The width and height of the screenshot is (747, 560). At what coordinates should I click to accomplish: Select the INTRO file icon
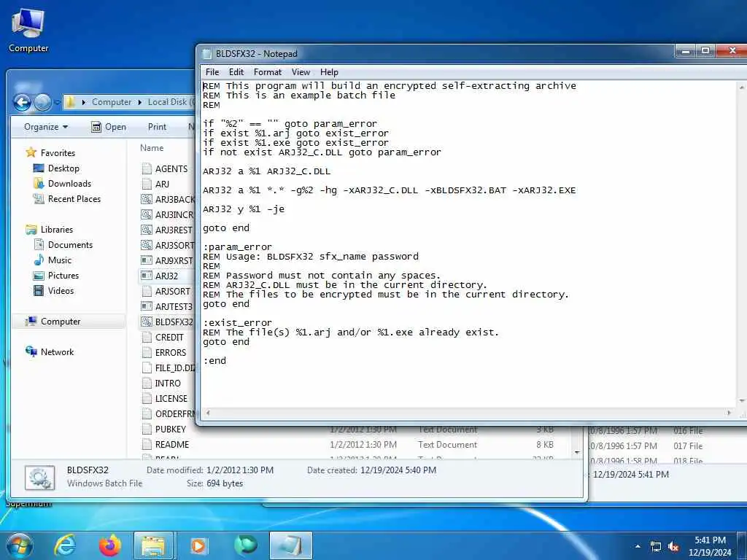[147, 383]
